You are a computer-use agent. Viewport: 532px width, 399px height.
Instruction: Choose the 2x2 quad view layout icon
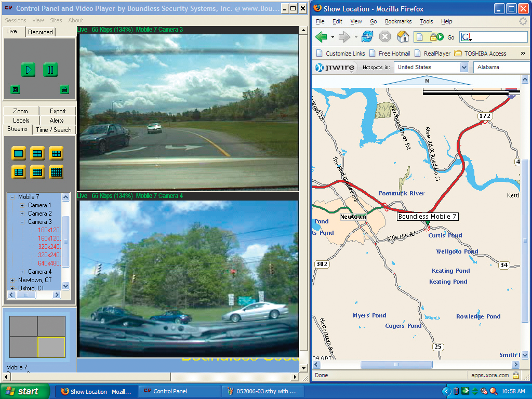37,153
